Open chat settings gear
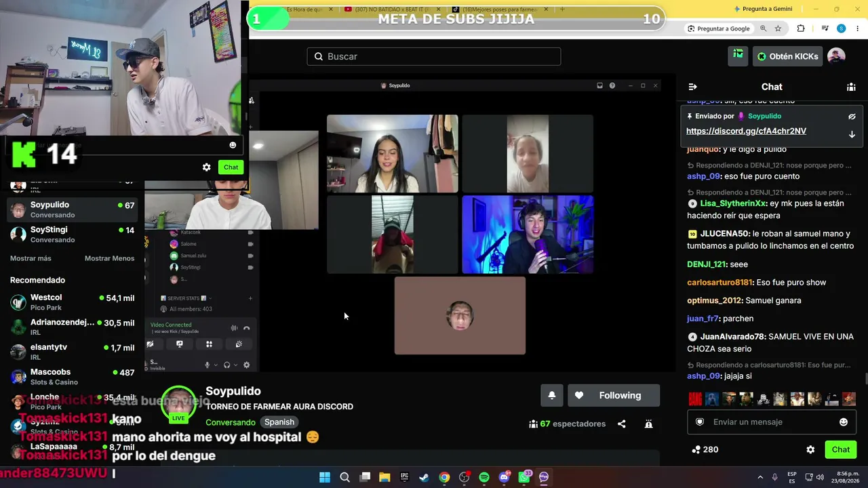 (810, 449)
